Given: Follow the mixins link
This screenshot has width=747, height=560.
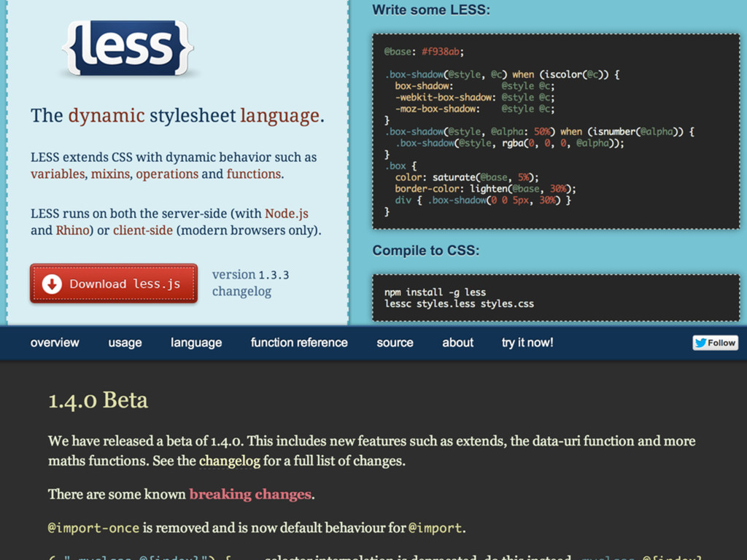Looking at the screenshot, I should 110,174.
